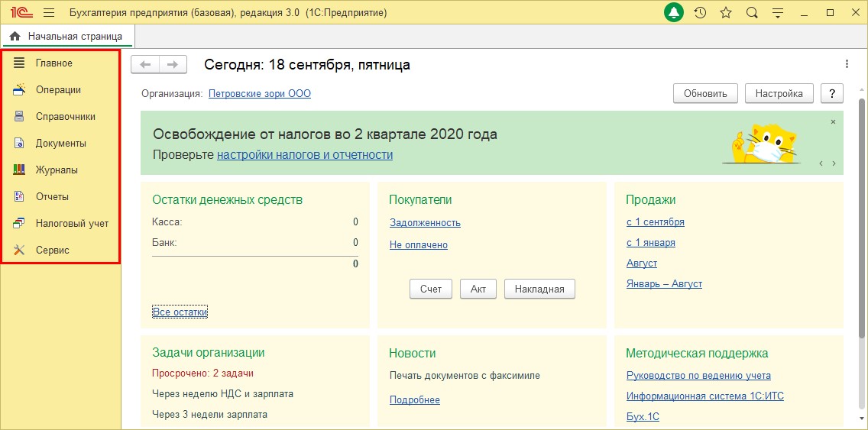Open Руководство по ведению учета link
The width and height of the screenshot is (868, 430).
click(x=698, y=376)
